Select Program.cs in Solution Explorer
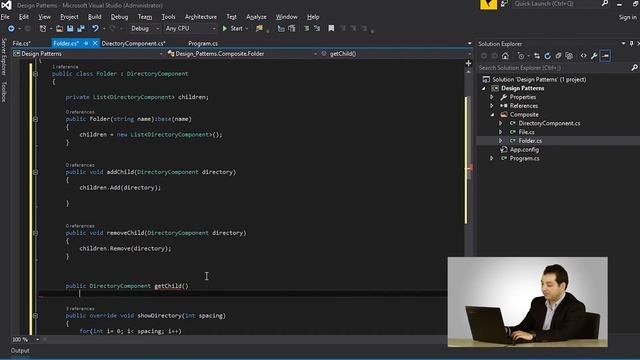Image resolution: width=640 pixels, height=360 pixels. coord(524,158)
